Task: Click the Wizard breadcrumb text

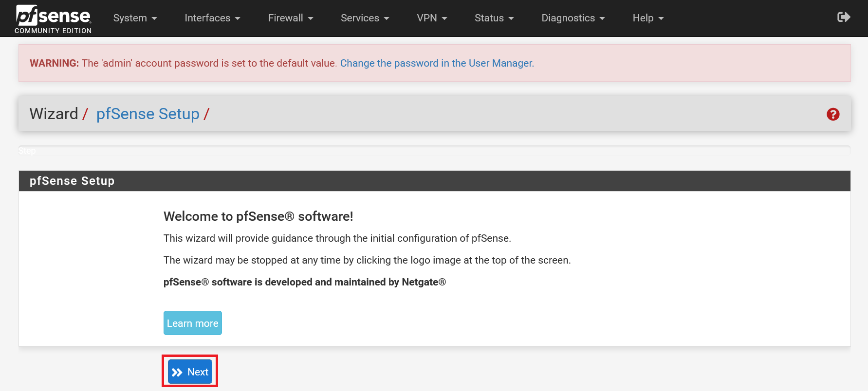Action: (54, 114)
